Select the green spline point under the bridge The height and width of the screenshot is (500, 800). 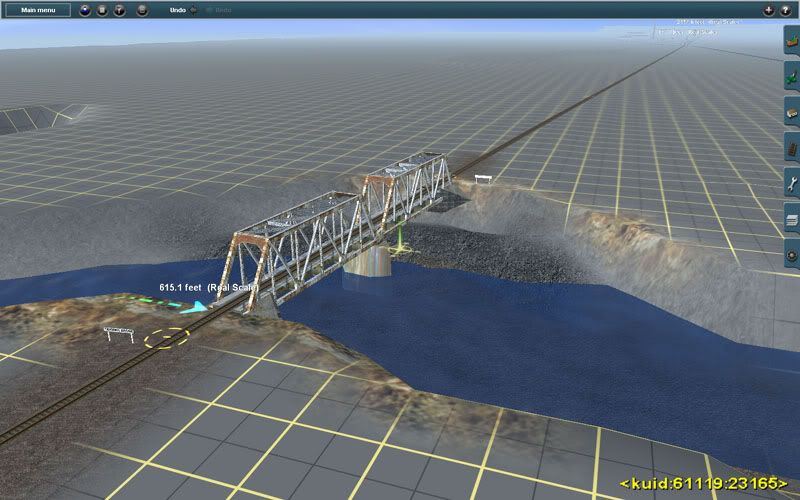[x=397, y=241]
